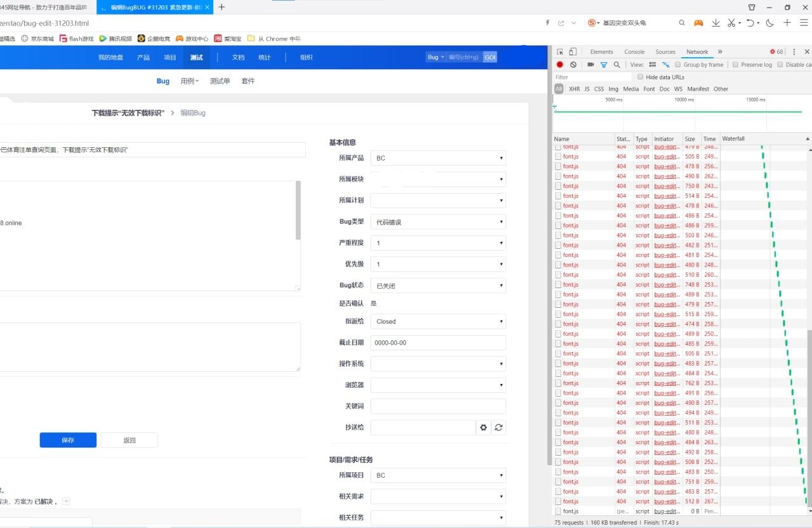Expand the Bug状态 dropdown showing 已关闭

(438, 286)
